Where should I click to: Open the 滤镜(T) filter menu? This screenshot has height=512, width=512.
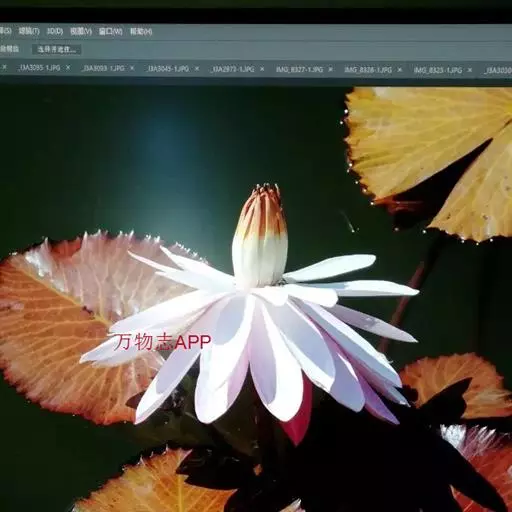coord(29,31)
